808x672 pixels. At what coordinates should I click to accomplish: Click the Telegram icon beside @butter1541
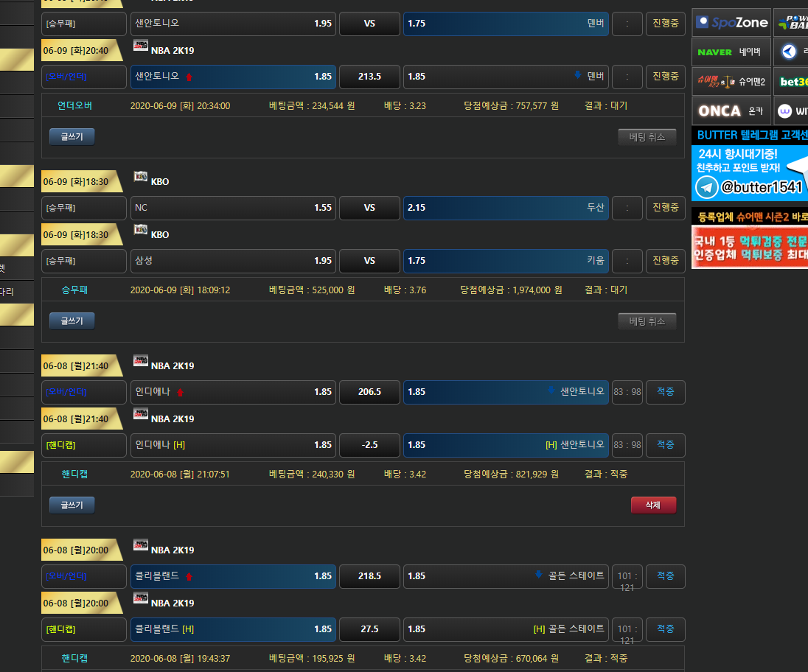point(707,187)
